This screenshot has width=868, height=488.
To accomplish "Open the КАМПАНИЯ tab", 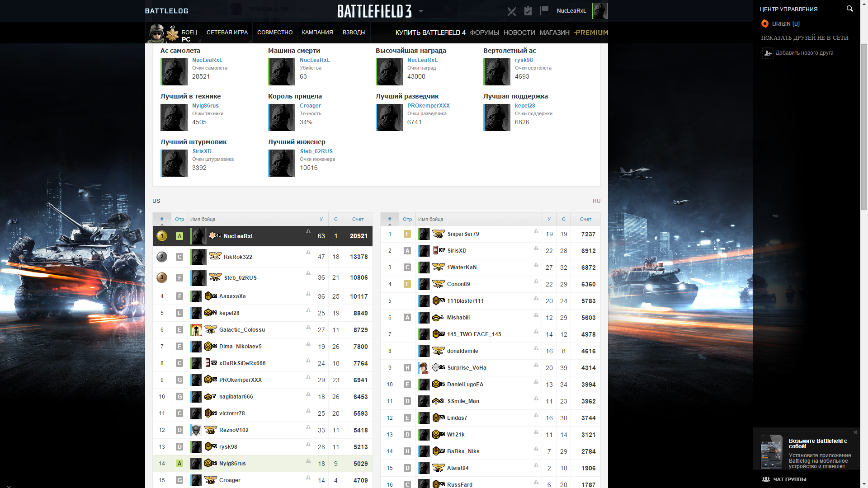I will click(x=317, y=33).
